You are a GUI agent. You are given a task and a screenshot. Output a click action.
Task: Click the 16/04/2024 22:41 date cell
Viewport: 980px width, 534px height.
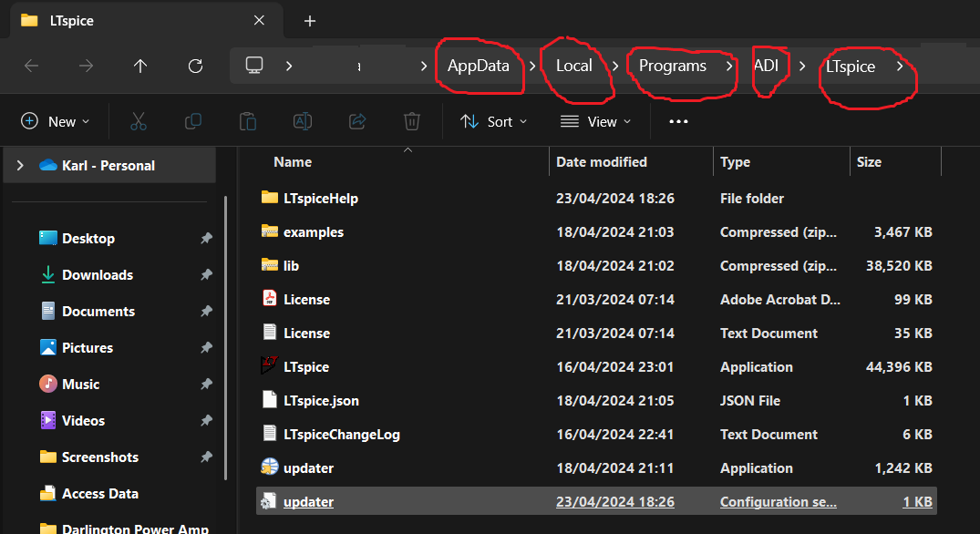pos(615,434)
